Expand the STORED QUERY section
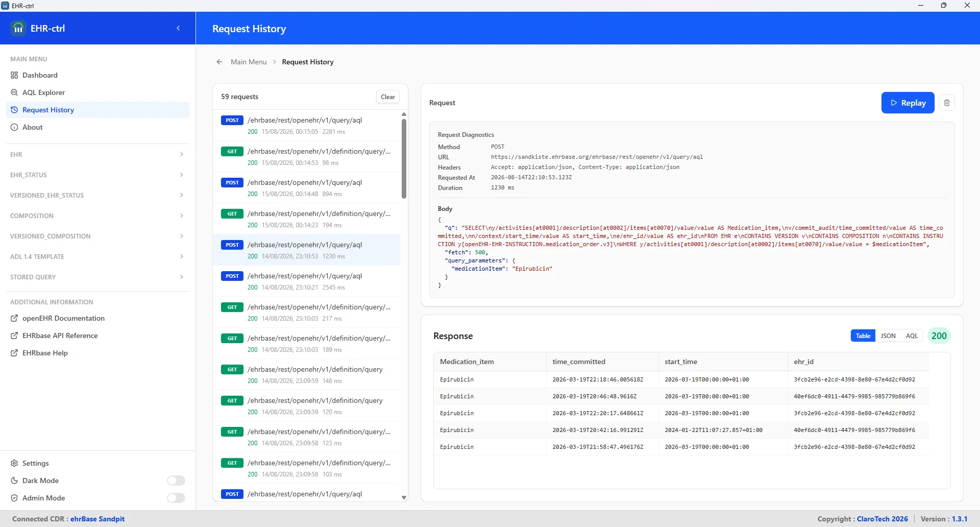This screenshot has height=527, width=980. [x=97, y=277]
